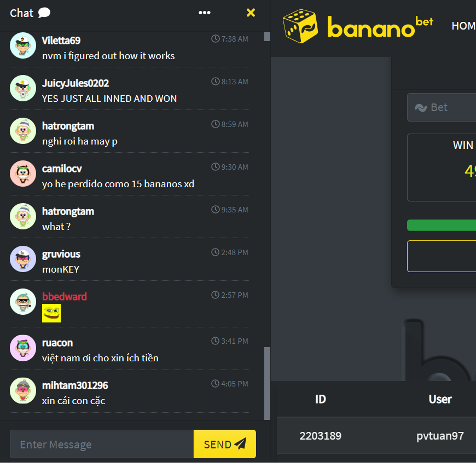Close the chat panel with yellow X
Viewport: 476px width, 473px height.
(251, 13)
